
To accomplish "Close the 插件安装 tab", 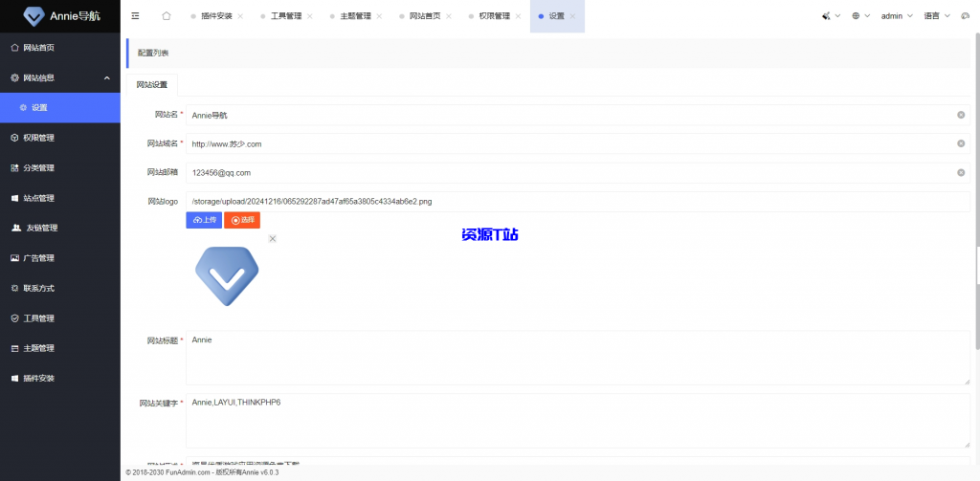I will point(240,16).
